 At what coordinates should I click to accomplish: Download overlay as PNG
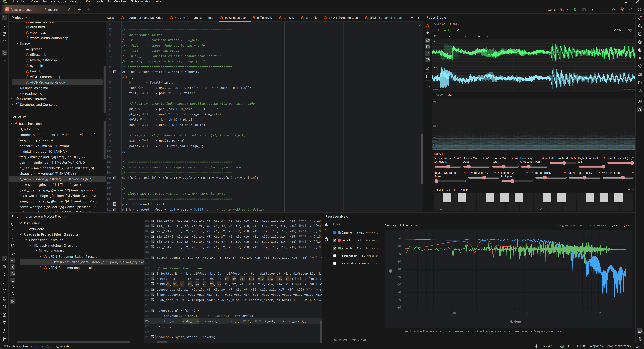(x=627, y=225)
